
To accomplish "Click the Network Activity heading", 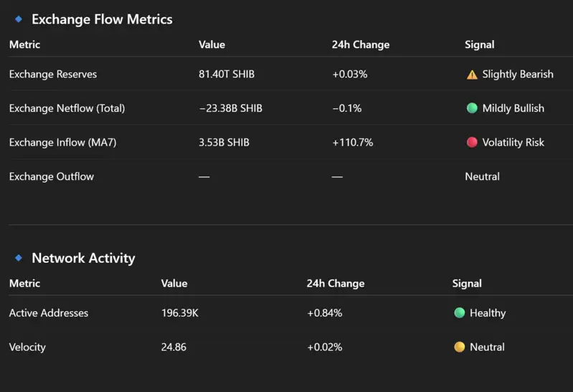I will click(x=83, y=258).
